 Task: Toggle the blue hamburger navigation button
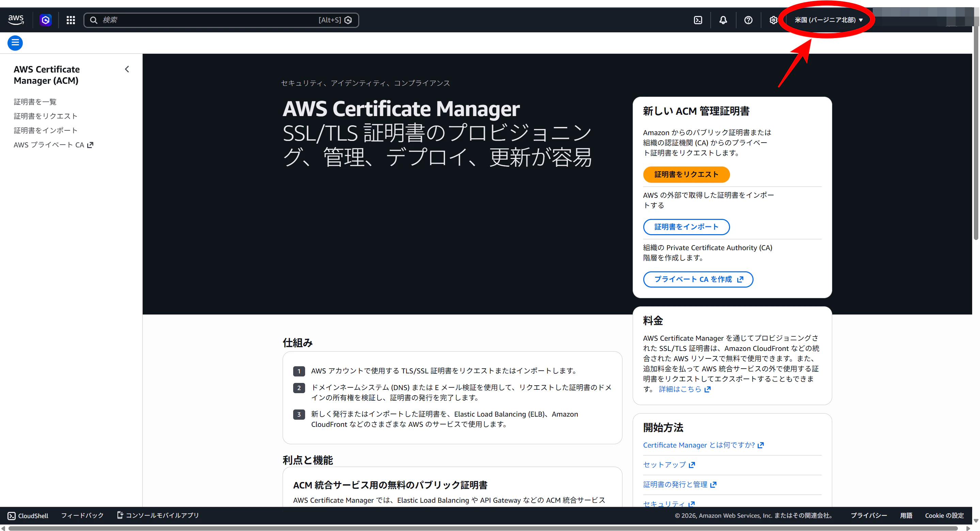[x=15, y=43]
